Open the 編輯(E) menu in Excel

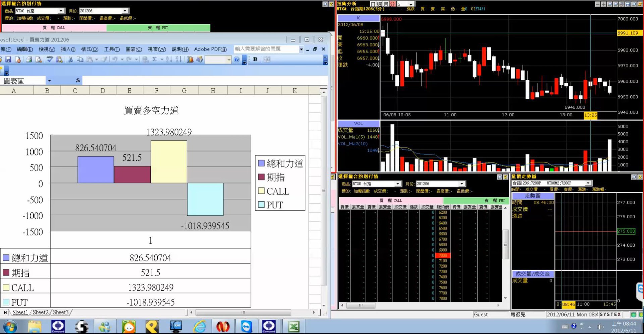point(25,49)
